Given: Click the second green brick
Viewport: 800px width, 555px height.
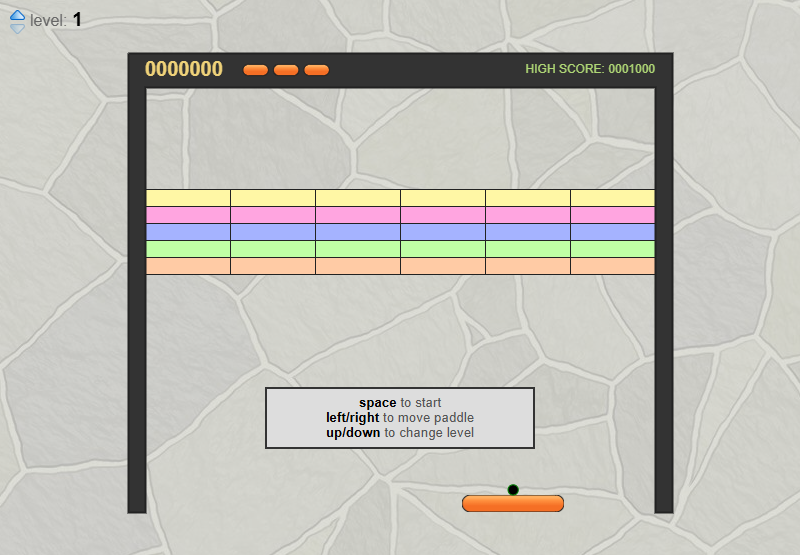Looking at the screenshot, I should click(273, 249).
